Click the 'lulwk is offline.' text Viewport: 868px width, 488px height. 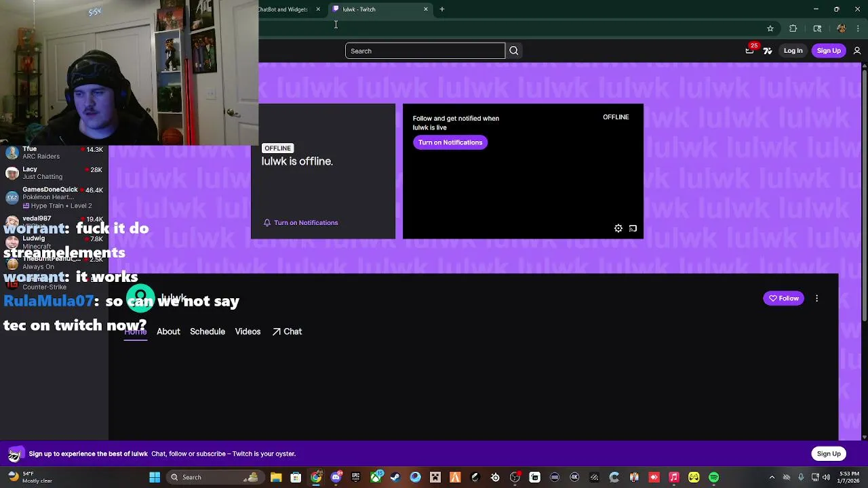point(297,161)
